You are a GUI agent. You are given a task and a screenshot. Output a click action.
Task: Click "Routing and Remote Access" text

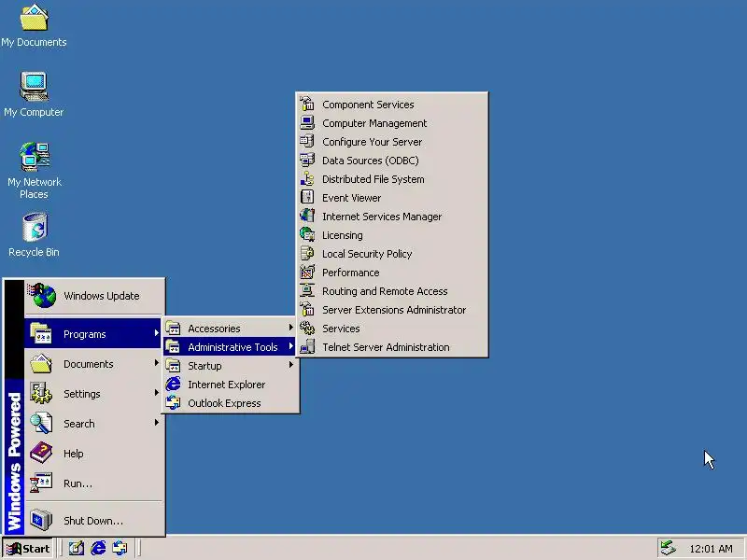(385, 291)
